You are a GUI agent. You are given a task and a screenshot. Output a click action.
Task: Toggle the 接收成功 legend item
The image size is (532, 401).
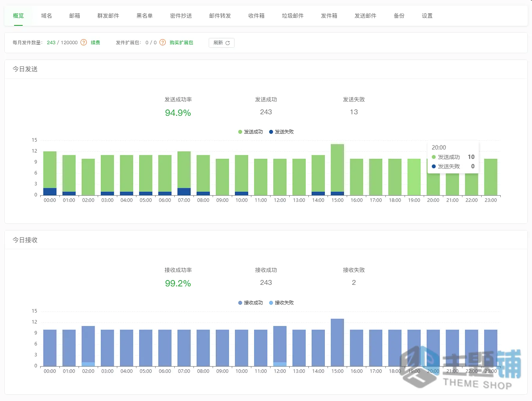tap(251, 303)
